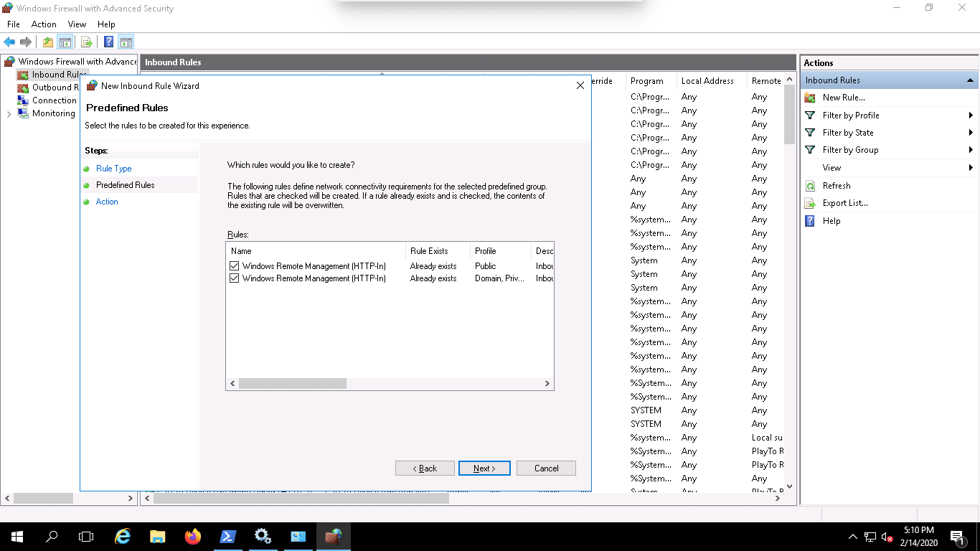Open the View submenu arrow in Actions
Screen dimensions: 980x551
tap(971, 168)
